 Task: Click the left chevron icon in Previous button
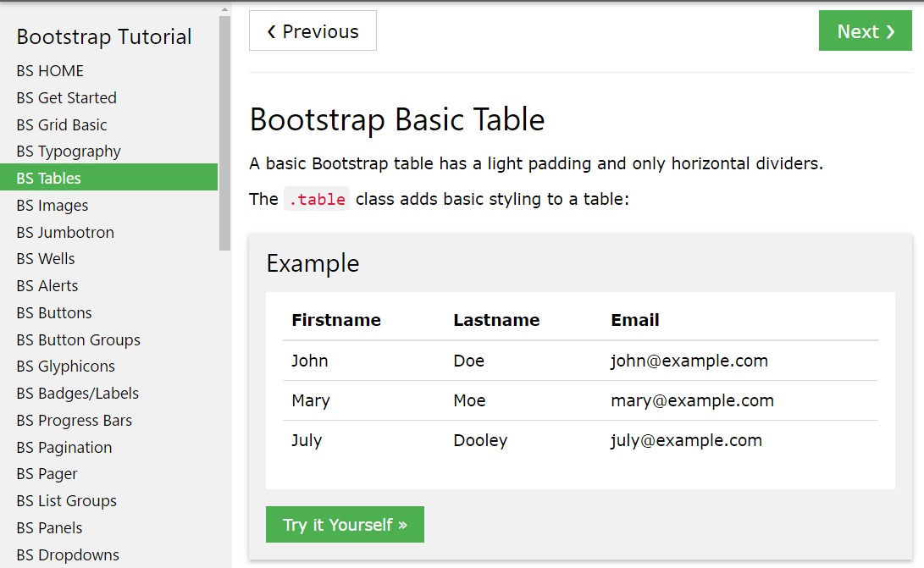[270, 31]
